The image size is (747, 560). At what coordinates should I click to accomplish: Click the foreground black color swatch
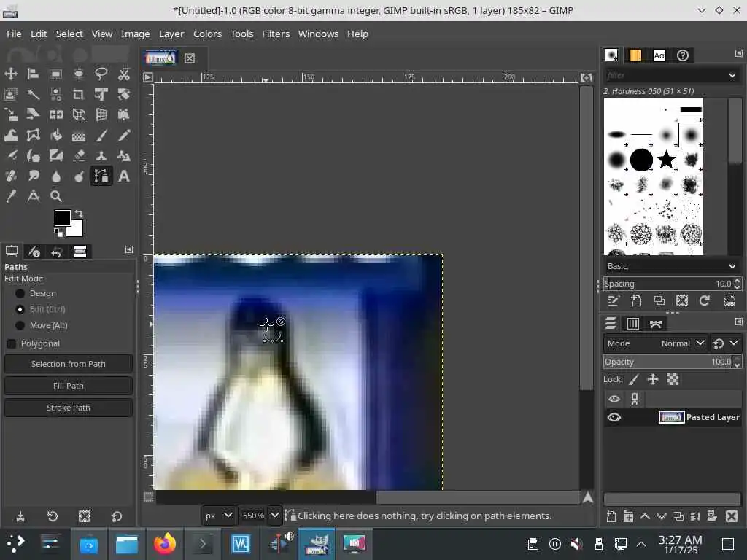[x=62, y=217]
